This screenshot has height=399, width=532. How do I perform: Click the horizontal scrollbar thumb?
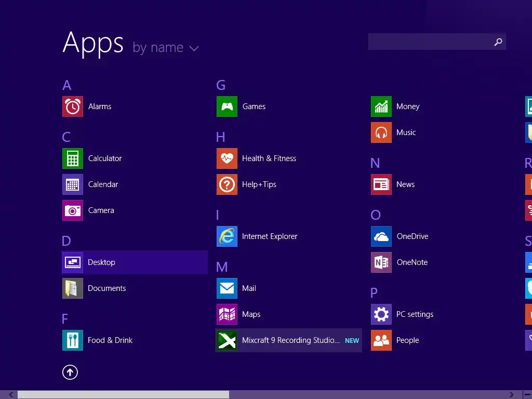click(x=124, y=395)
